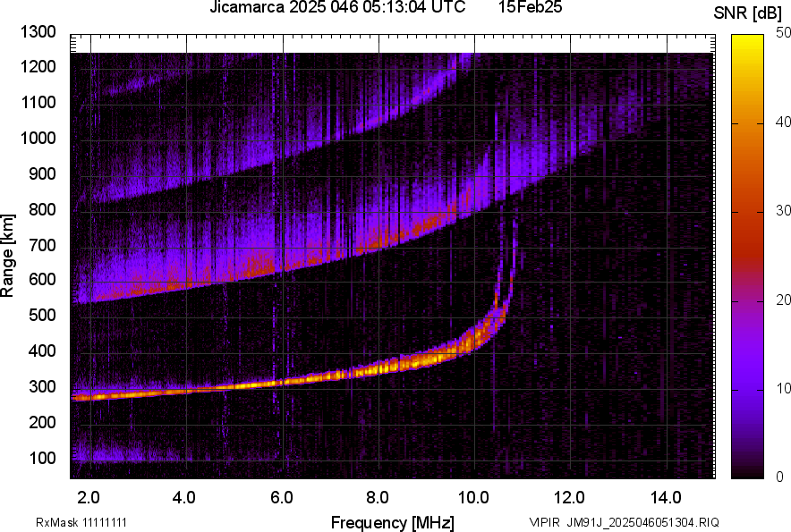
Task: Click the 14.0 frequency tick label
Action: [666, 496]
